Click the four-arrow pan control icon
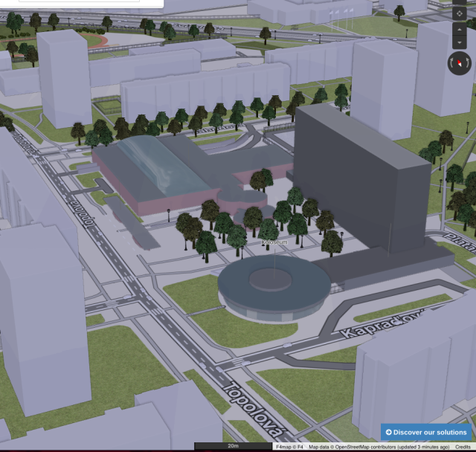476x452 pixels. click(x=459, y=13)
